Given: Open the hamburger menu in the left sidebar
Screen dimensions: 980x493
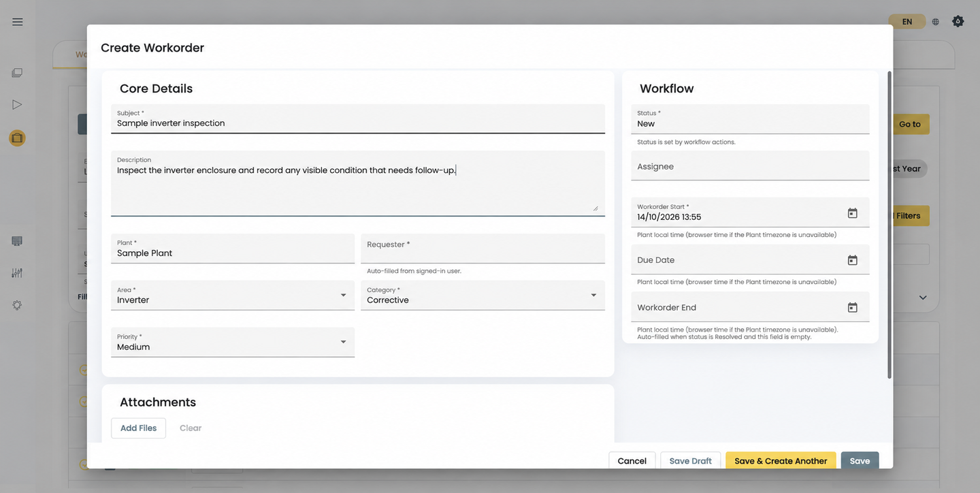Looking at the screenshot, I should point(18,22).
